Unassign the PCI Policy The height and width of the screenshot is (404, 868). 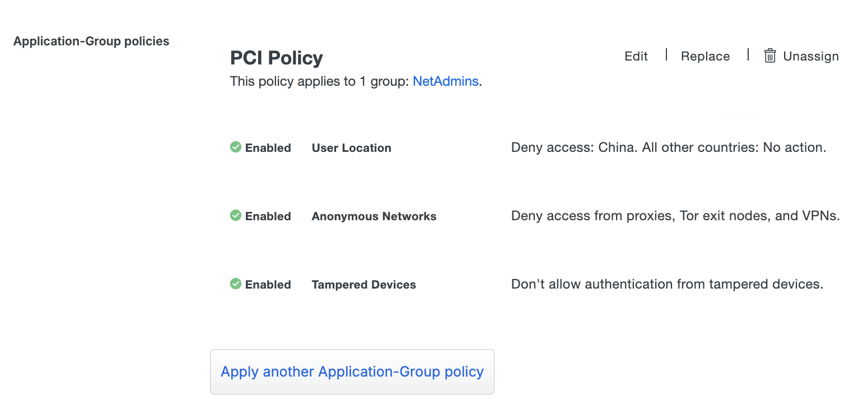pyautogui.click(x=811, y=55)
